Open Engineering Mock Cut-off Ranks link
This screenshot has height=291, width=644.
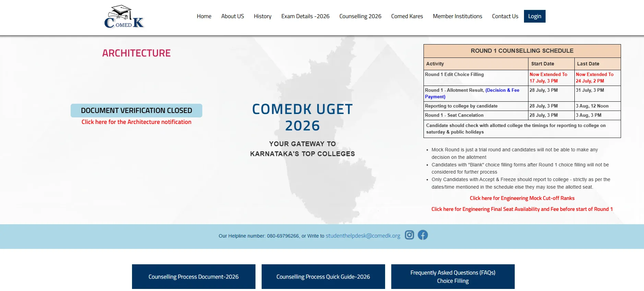pos(522,198)
